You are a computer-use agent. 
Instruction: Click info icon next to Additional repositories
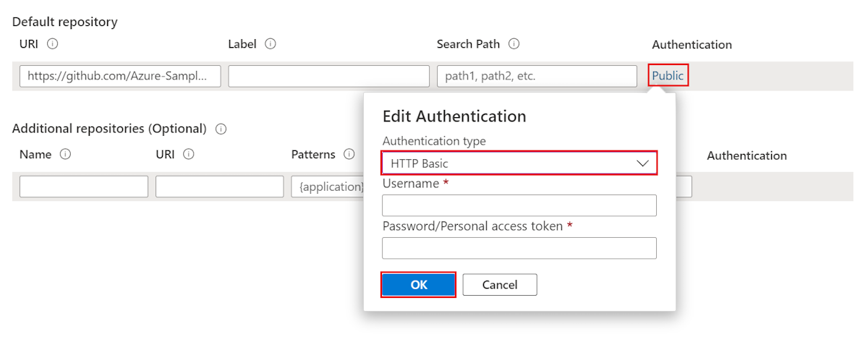[x=221, y=129]
